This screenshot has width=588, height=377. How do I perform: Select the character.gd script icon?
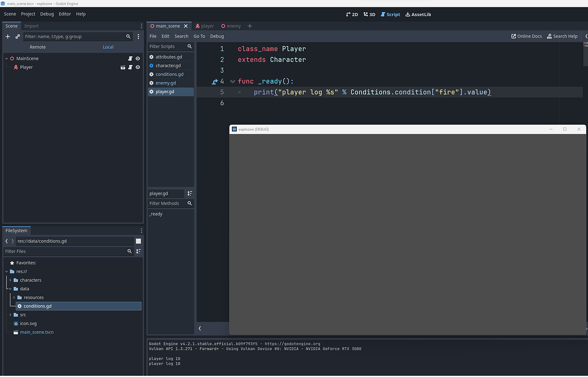151,65
